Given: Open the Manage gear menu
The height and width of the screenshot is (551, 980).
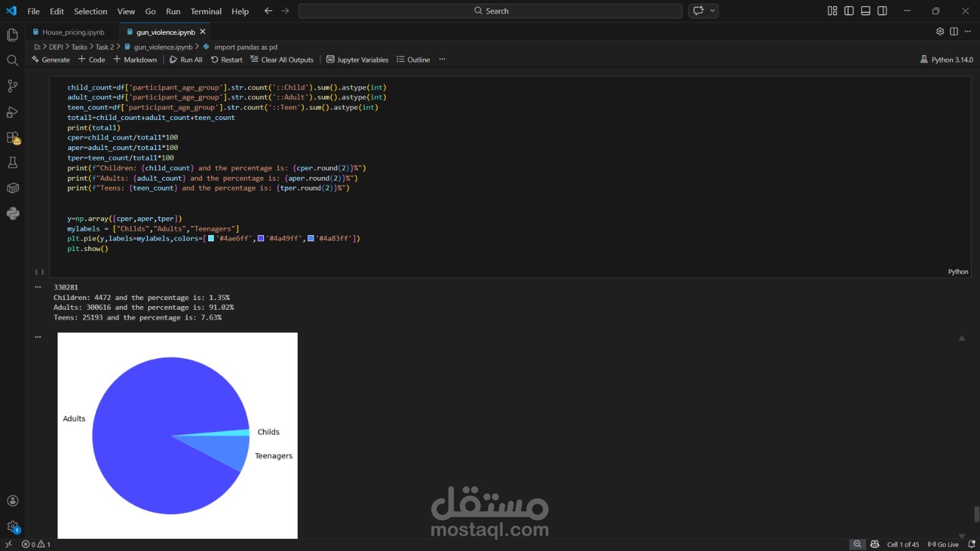Looking at the screenshot, I should tap(12, 527).
